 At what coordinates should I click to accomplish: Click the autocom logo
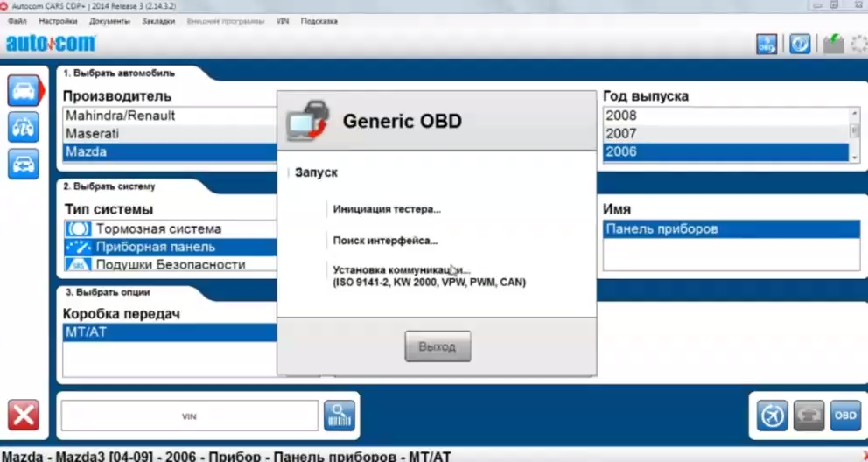click(x=51, y=43)
